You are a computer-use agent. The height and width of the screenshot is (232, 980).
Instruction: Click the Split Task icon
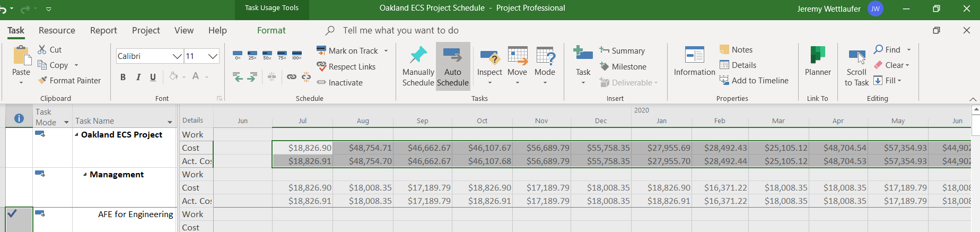(272, 77)
